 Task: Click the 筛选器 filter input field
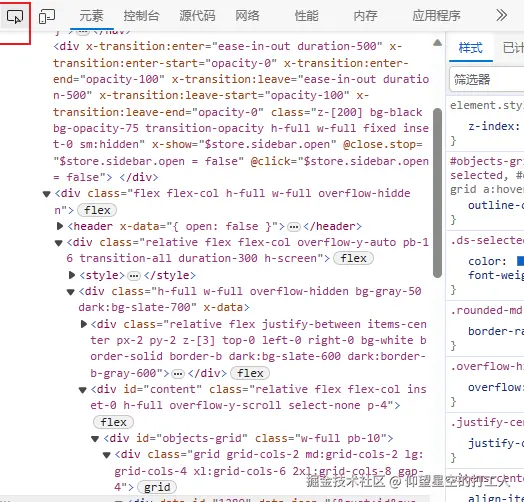[487, 80]
